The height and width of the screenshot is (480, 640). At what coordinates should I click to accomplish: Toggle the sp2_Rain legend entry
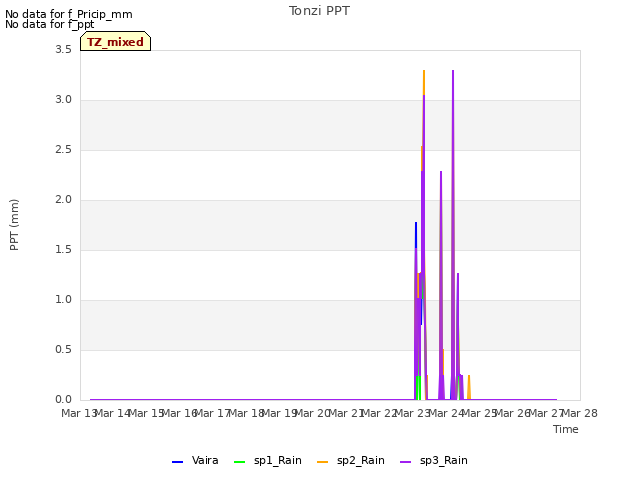tap(351, 460)
